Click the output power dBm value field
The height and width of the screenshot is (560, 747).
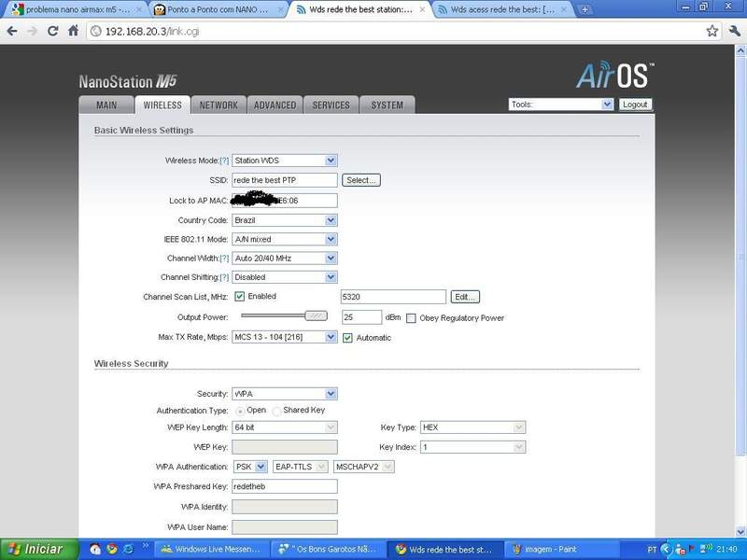pyautogui.click(x=361, y=317)
